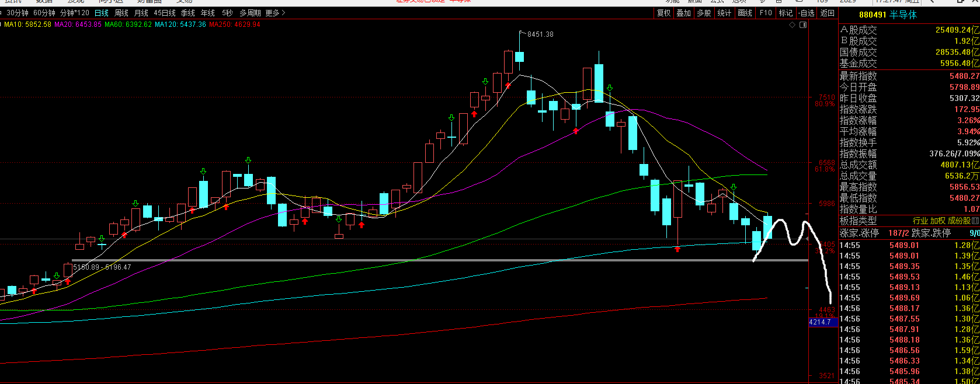This screenshot has height=384, width=980.
Task: Switch to 月线 monthly chart
Action: 141,13
